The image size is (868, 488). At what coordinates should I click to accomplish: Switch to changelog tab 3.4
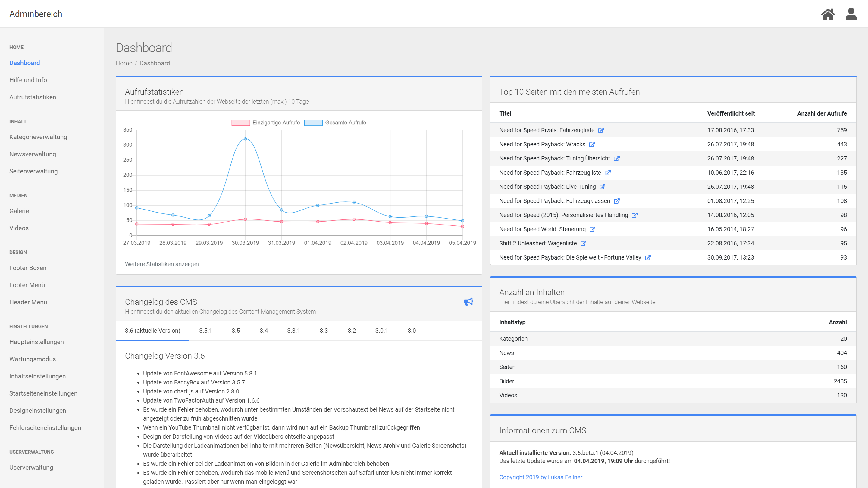[x=264, y=331]
